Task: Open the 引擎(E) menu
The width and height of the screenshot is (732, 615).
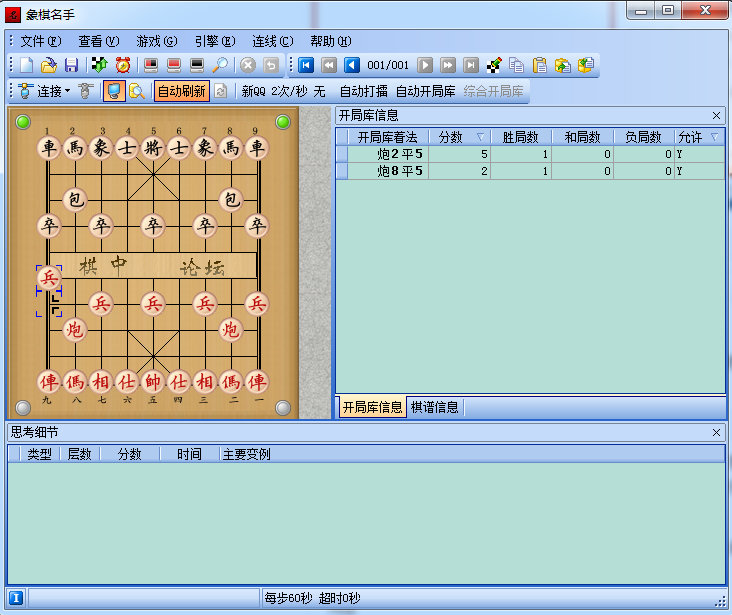Action: (215, 41)
